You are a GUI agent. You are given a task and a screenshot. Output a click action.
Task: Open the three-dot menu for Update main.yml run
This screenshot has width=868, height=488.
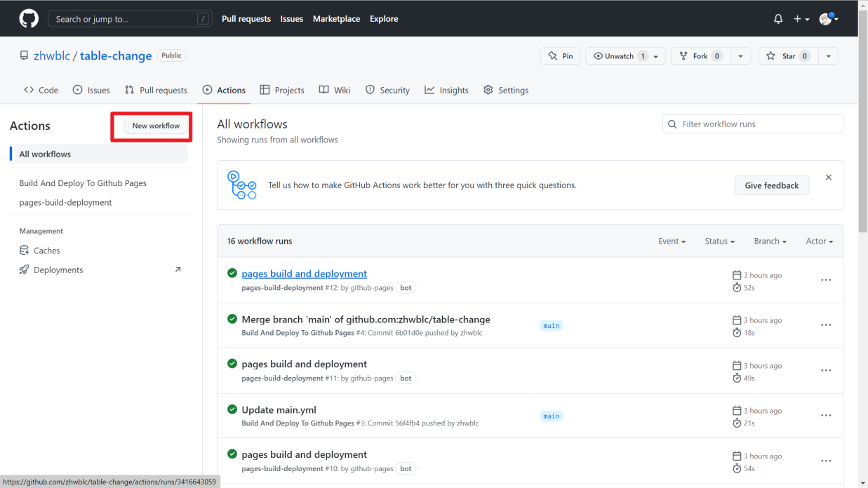(x=826, y=416)
